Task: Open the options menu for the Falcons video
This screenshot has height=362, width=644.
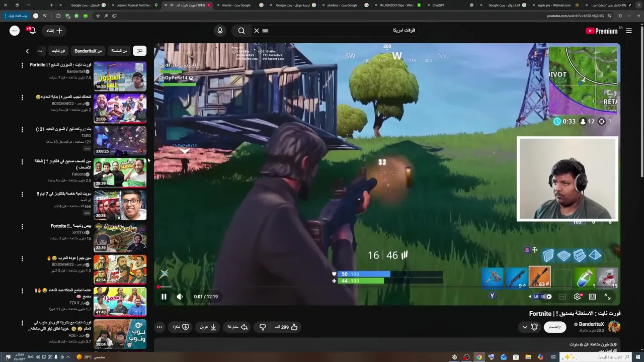Action: tap(22, 162)
